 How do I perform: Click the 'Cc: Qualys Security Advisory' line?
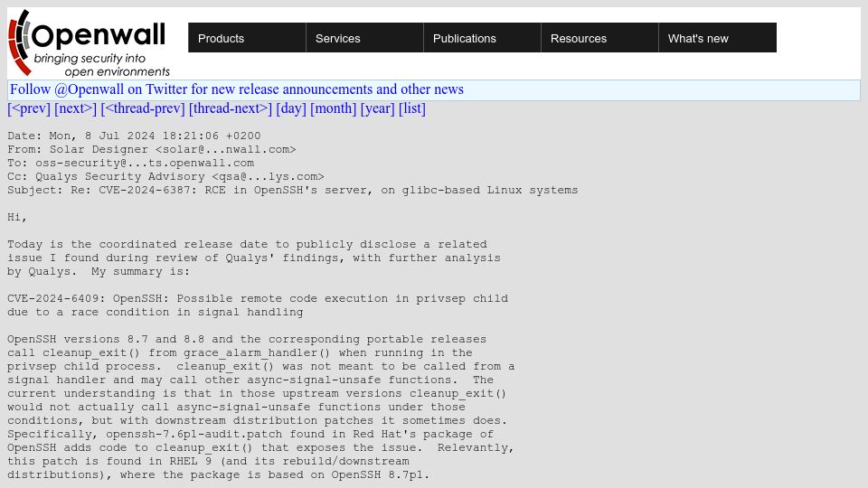165,176
